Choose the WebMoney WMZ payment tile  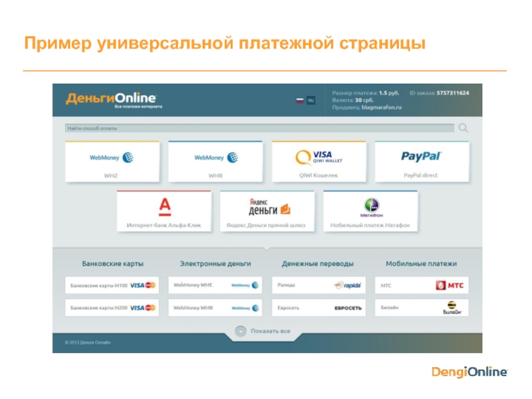(112, 162)
